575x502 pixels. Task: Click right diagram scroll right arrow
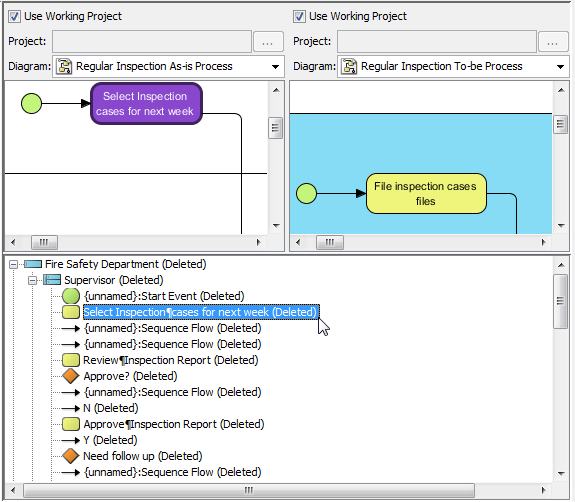[544, 242]
